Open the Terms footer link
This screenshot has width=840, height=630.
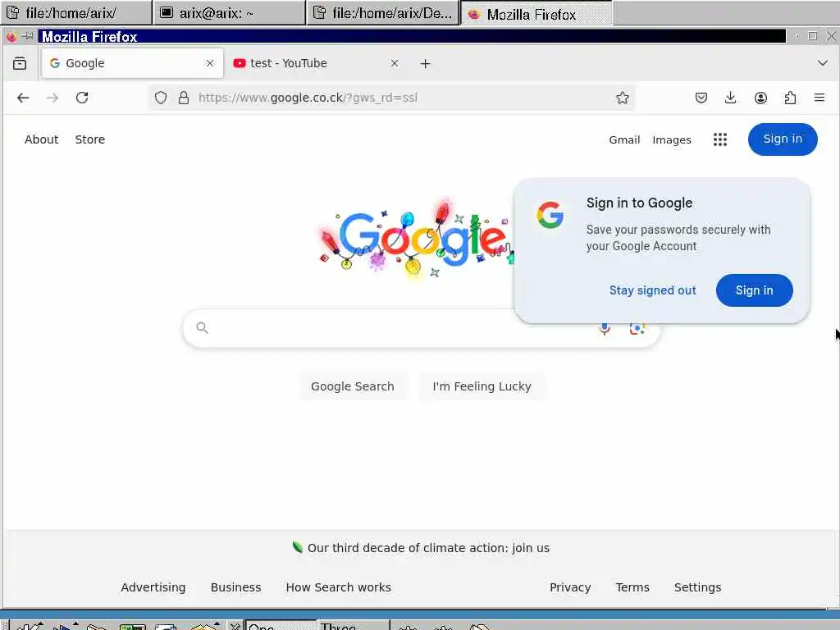click(x=632, y=587)
